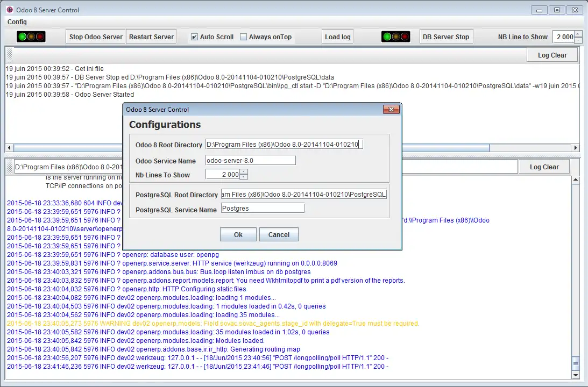Disable the Auto Scroll checkbox
This screenshot has width=588, height=387.
[x=194, y=37]
